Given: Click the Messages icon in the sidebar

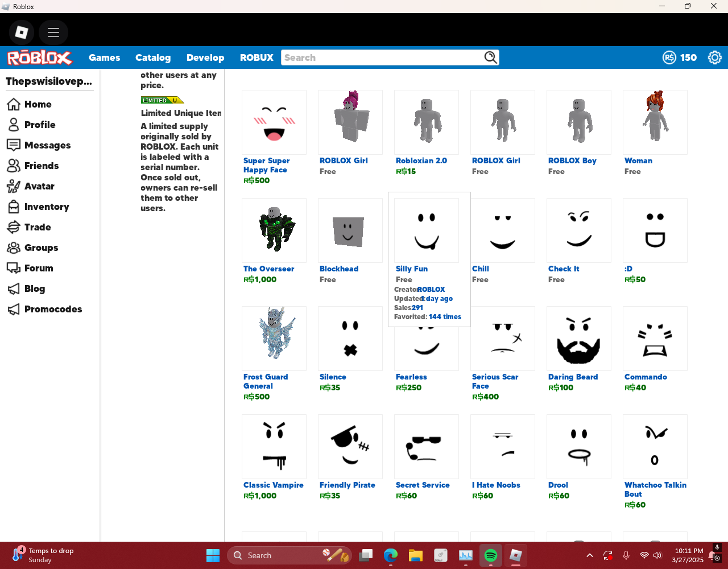Looking at the screenshot, I should (14, 145).
